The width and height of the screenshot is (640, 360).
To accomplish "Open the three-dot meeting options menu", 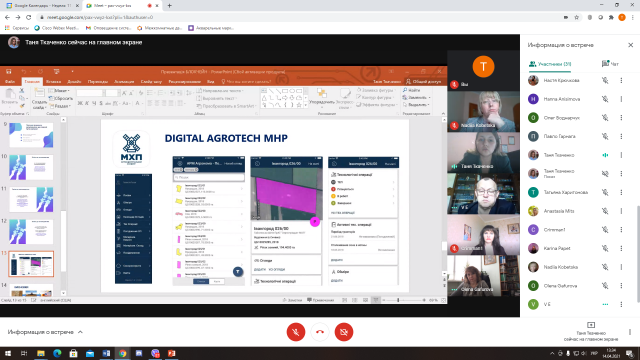I will [x=630, y=332].
